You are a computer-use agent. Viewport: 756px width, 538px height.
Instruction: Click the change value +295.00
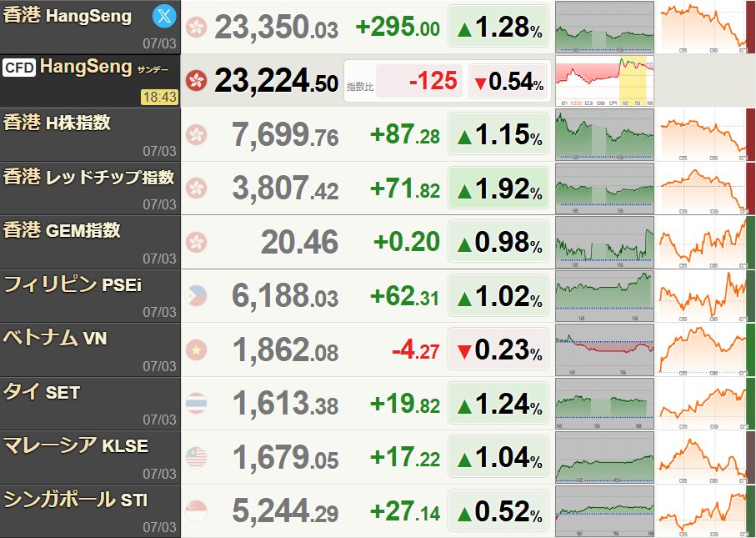(398, 27)
